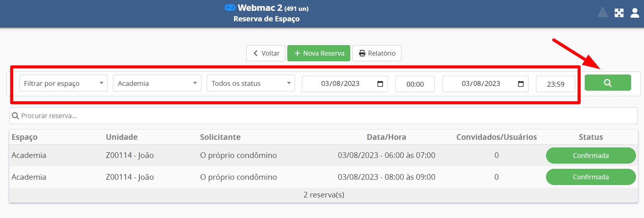Click the magnifier icon in Procurar reserva

pyautogui.click(x=16, y=116)
